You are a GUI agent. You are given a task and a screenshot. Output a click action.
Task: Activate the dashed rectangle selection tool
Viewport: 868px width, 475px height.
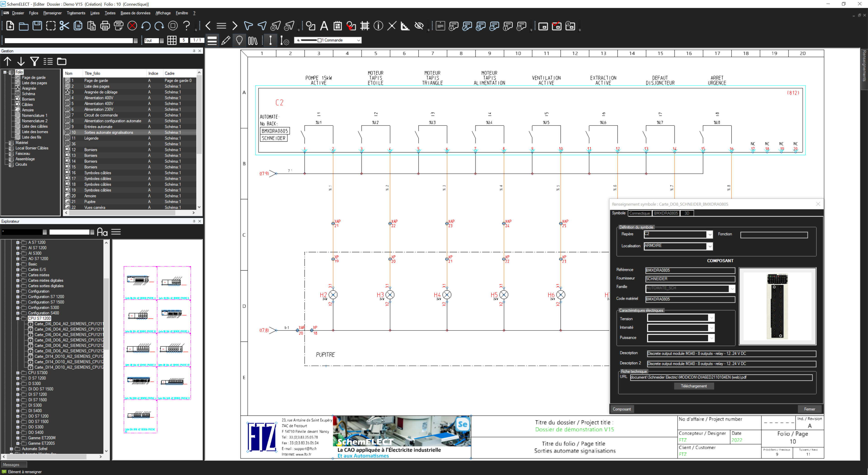tap(51, 26)
